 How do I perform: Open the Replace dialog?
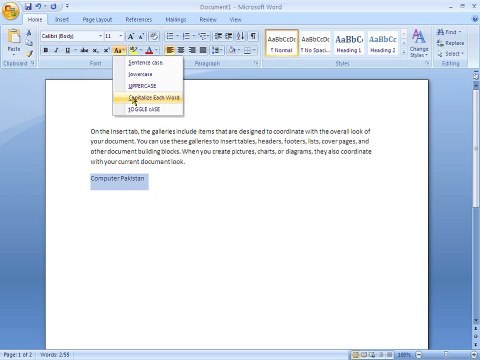(450, 43)
